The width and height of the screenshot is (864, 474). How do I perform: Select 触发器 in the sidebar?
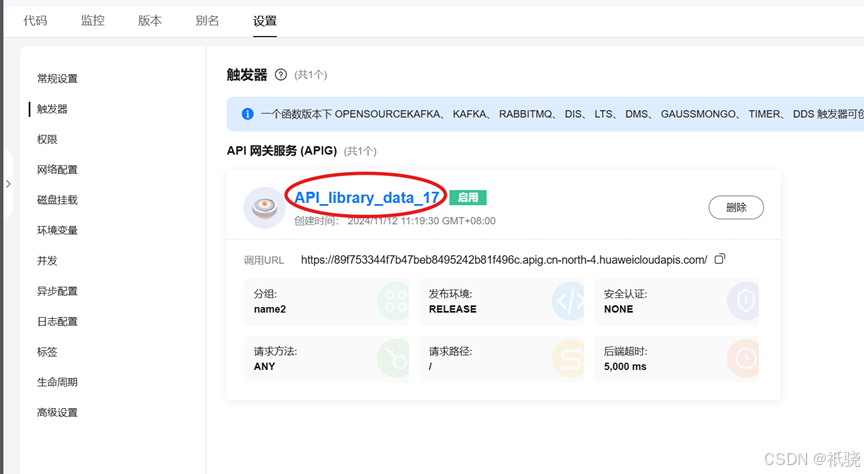point(52,109)
